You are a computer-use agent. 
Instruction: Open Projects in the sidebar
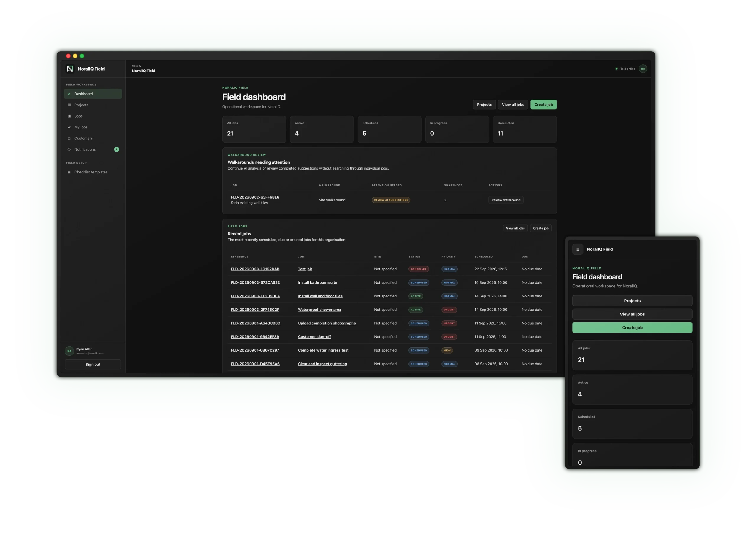pos(93,105)
